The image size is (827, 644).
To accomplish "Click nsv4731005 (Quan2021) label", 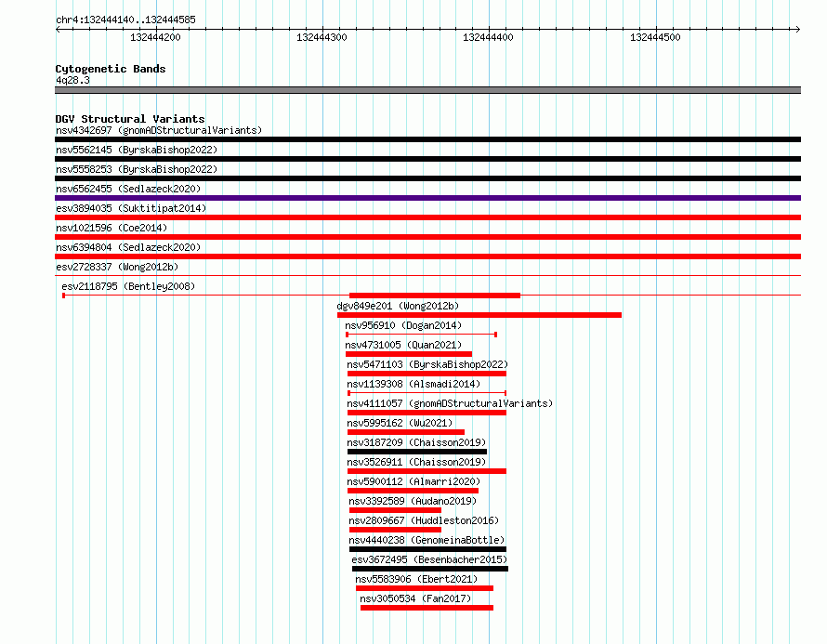I will (403, 345).
